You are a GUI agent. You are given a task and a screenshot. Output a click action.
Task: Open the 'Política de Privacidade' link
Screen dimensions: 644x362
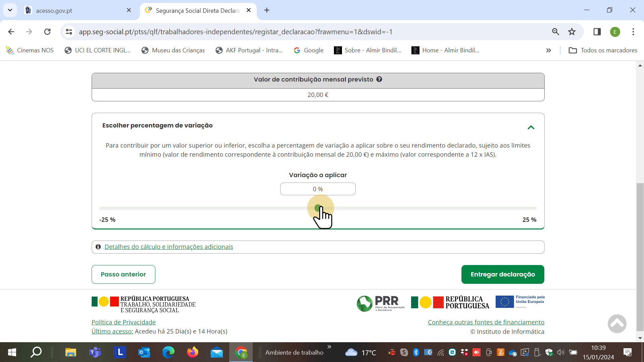pos(123,322)
